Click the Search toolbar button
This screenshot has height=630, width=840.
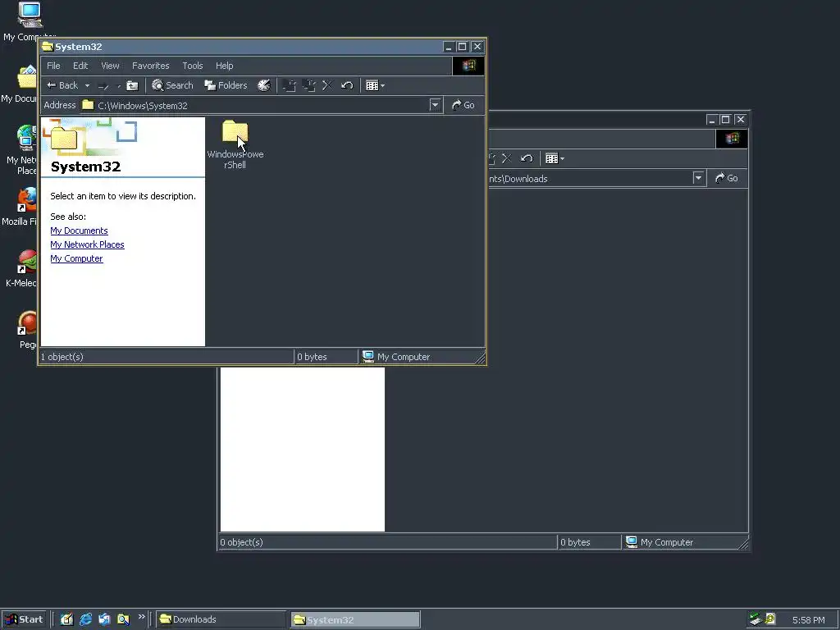(172, 85)
